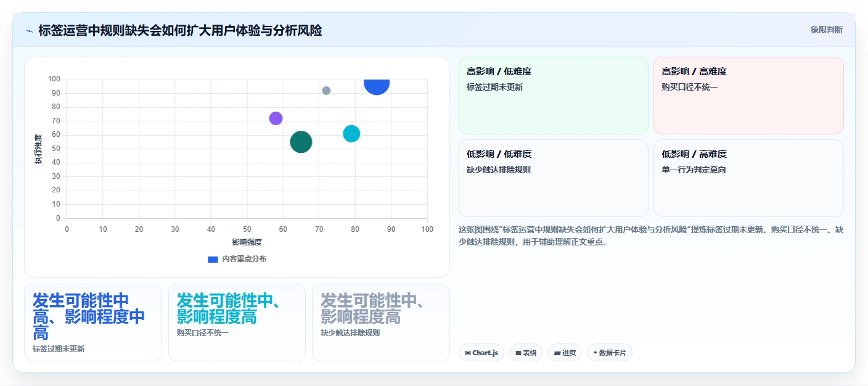Screen dimensions: 868x386
Task: Toggle the 内容重点分布 legend color box
Action: pyautogui.click(x=213, y=259)
